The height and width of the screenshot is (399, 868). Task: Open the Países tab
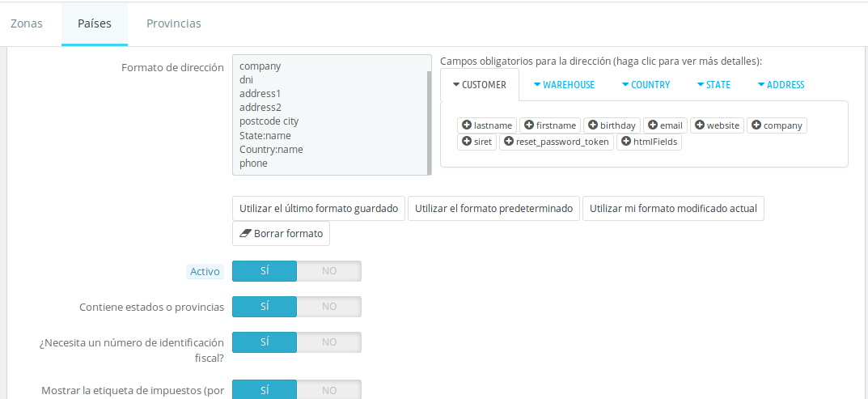click(95, 23)
